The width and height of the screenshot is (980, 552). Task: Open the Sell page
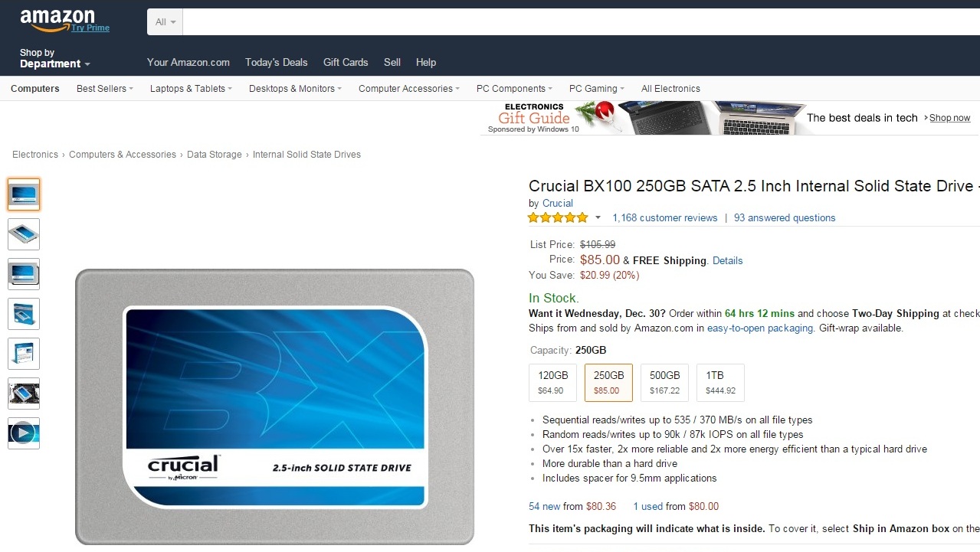point(392,63)
